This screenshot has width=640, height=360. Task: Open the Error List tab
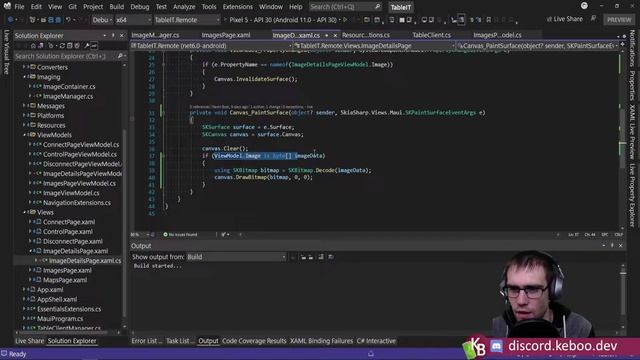pyautogui.click(x=146, y=341)
